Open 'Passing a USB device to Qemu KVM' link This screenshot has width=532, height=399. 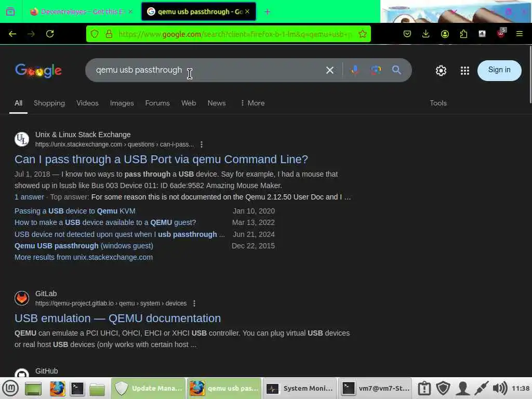pyautogui.click(x=75, y=211)
